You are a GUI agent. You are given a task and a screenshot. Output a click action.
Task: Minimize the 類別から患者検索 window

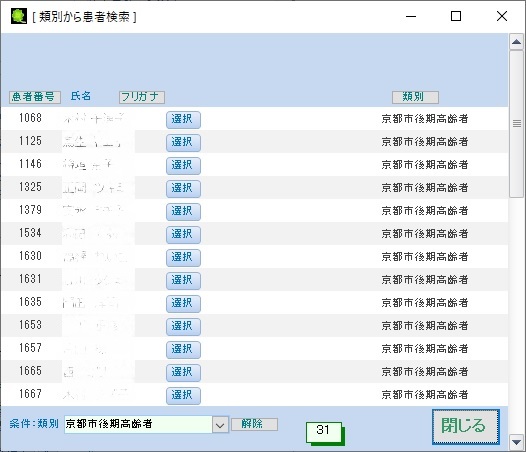tap(411, 16)
